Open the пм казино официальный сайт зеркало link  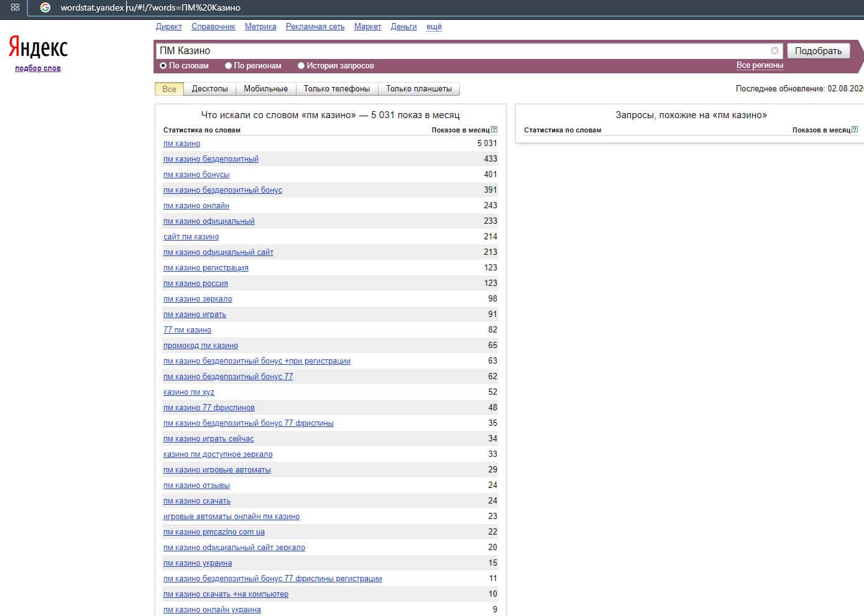pos(234,548)
